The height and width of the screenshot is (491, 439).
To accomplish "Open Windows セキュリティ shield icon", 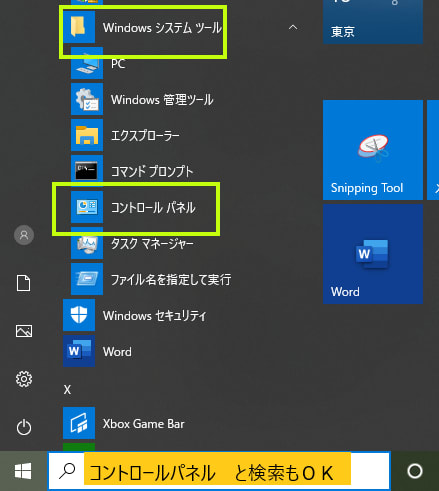I will pyautogui.click(x=79, y=315).
